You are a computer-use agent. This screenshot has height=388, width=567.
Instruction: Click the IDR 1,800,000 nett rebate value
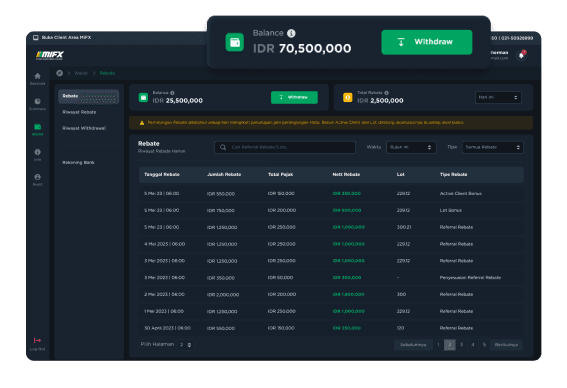(349, 295)
